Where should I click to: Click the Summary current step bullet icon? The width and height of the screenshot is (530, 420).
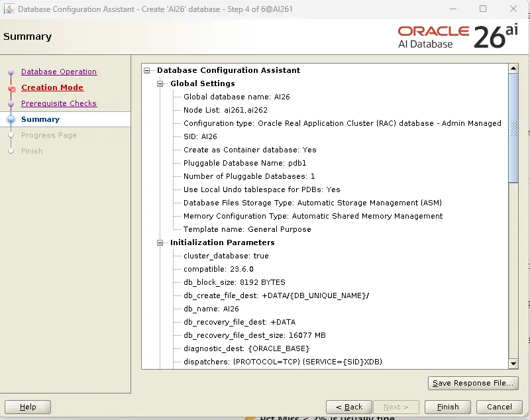click(11, 119)
